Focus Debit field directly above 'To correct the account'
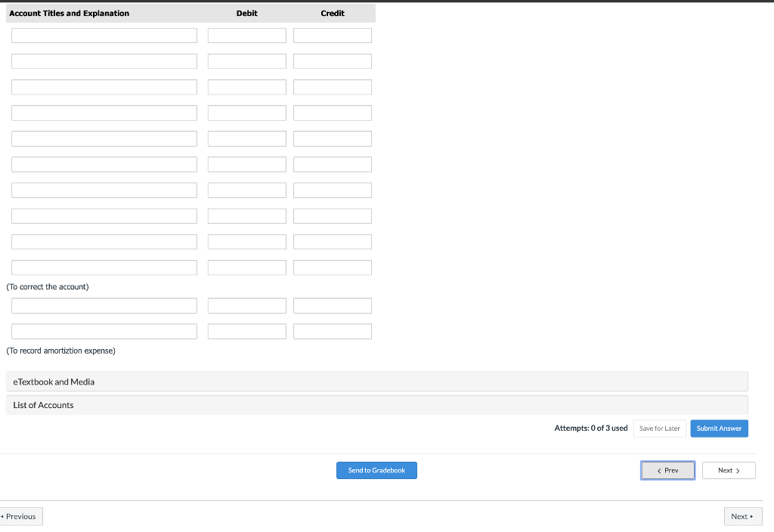The width and height of the screenshot is (774, 532). 247,268
